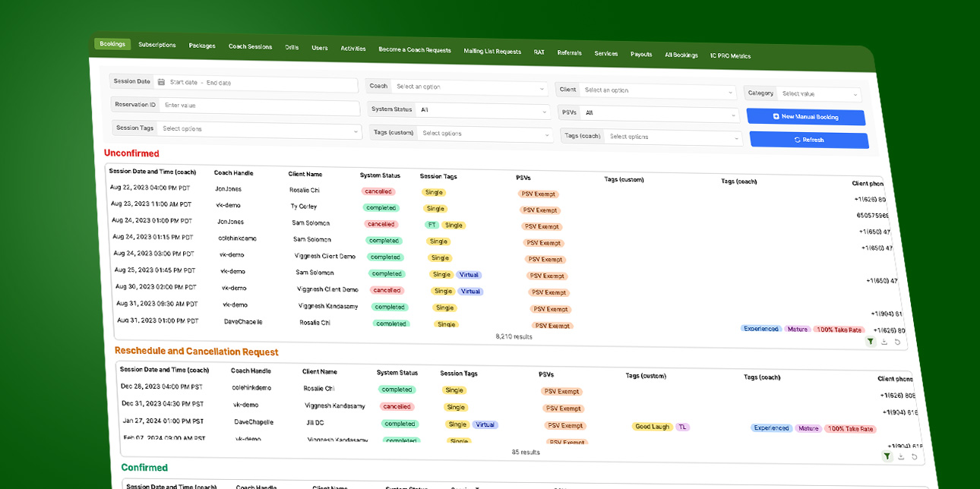Go to the Payouts tab
Screen dimensions: 980x489
click(x=641, y=55)
